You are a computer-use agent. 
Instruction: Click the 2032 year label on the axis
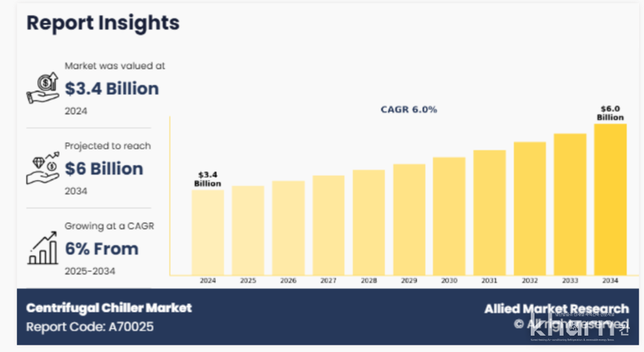tap(529, 281)
